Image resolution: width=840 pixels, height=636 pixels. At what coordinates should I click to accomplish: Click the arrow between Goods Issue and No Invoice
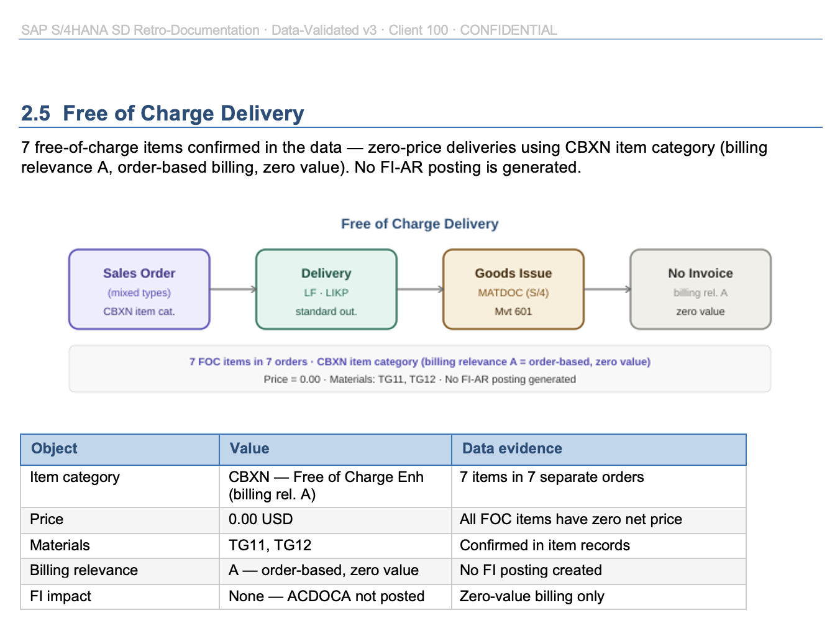pos(606,288)
